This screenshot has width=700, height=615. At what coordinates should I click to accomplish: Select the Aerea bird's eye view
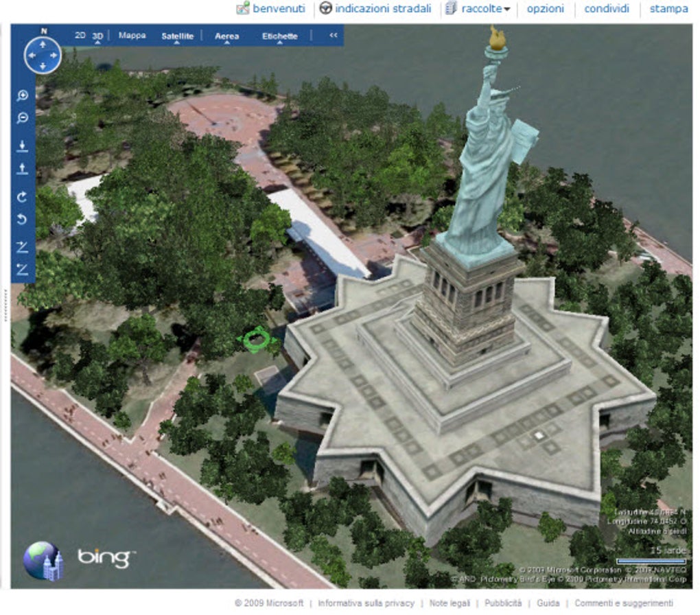click(x=226, y=36)
